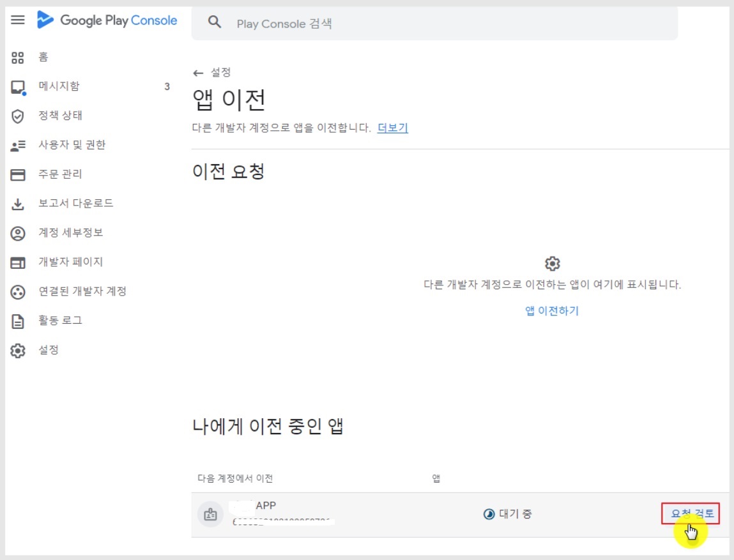Focus the Play Console 검색 search field
The width and height of the screenshot is (734, 560).
[434, 24]
